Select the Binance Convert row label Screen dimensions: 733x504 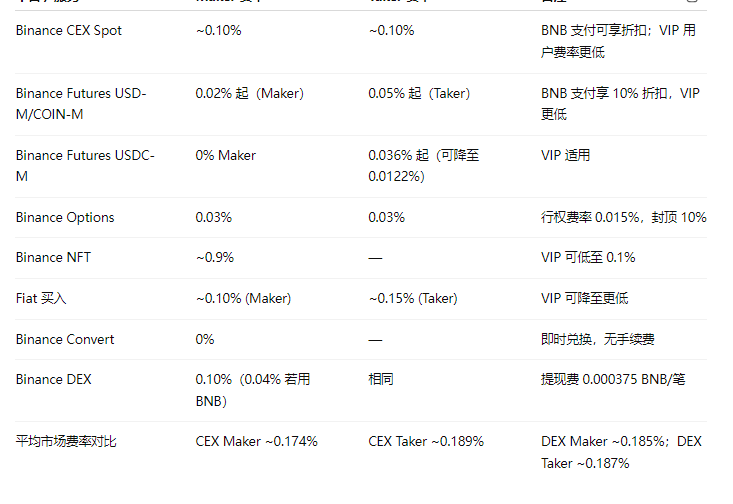tap(65, 339)
